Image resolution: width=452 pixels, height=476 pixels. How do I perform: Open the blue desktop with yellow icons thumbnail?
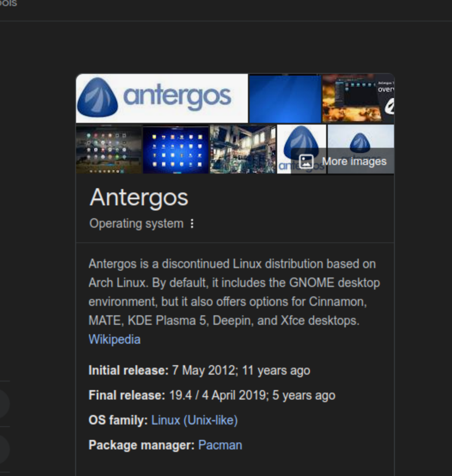(x=176, y=149)
